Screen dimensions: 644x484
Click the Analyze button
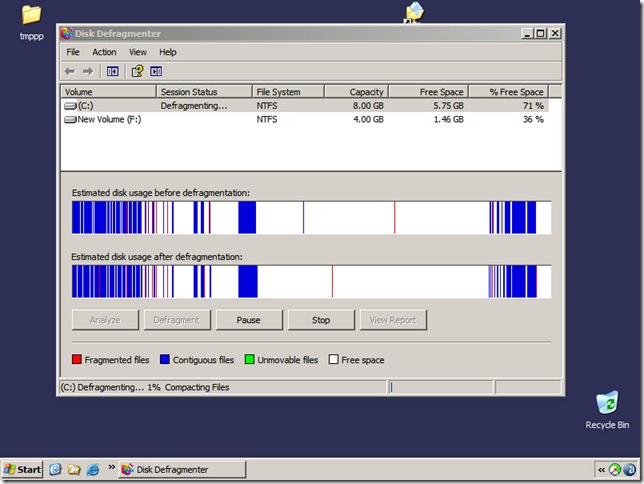105,320
